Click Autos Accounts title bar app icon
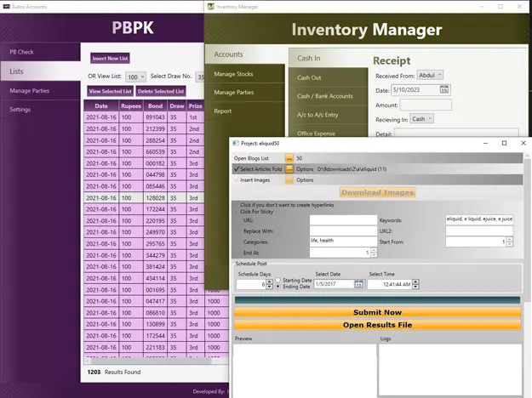Viewport: 532px width, 398px height. 5,6
